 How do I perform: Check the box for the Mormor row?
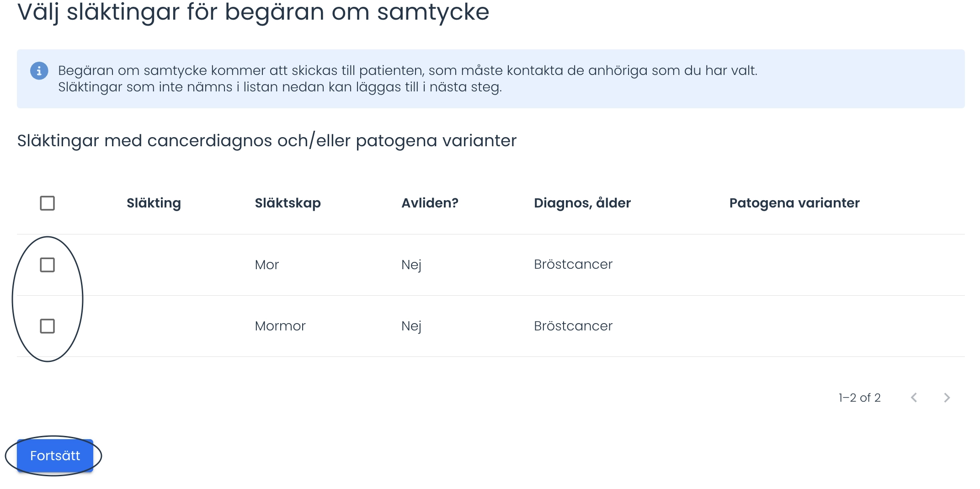(x=48, y=326)
